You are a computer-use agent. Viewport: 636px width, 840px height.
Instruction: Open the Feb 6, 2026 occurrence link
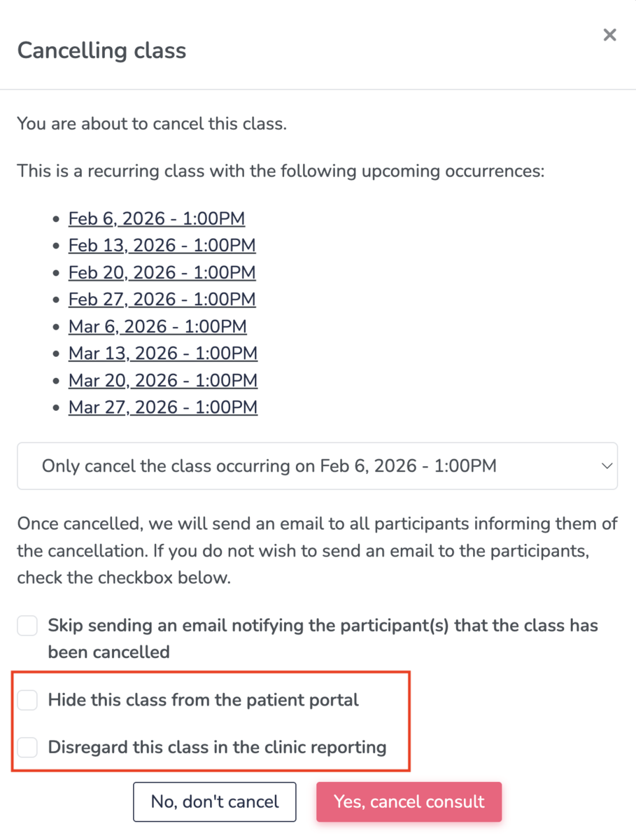(x=156, y=218)
